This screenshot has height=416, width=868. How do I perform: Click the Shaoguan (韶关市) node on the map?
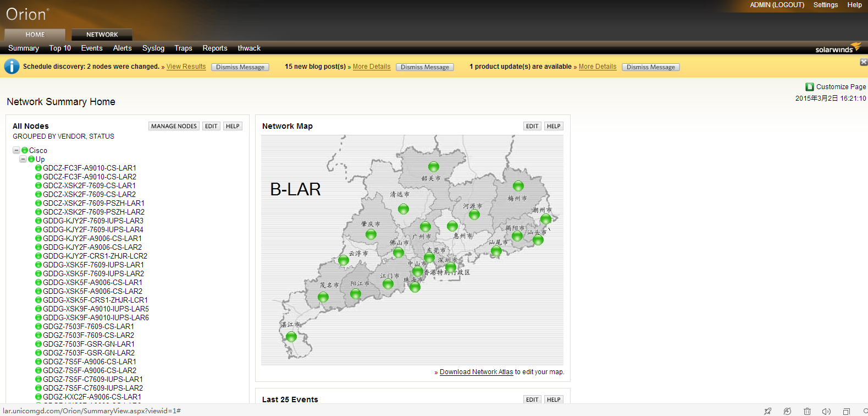click(434, 167)
